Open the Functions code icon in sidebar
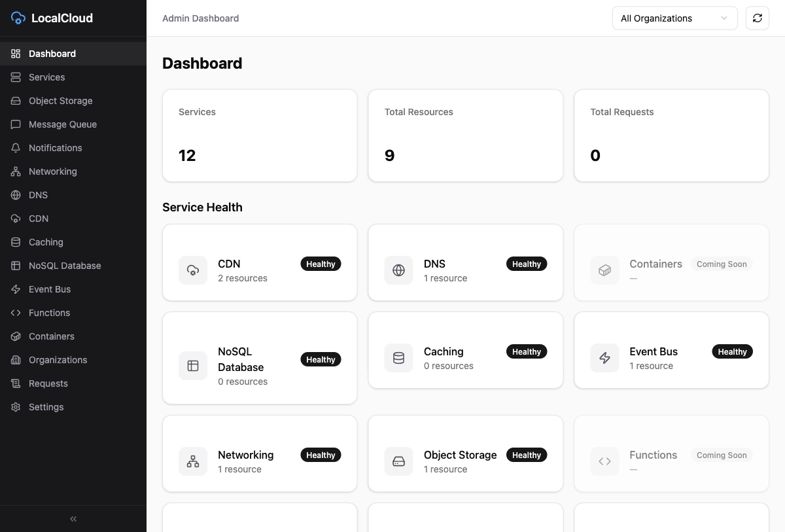The height and width of the screenshot is (532, 785). 14,313
